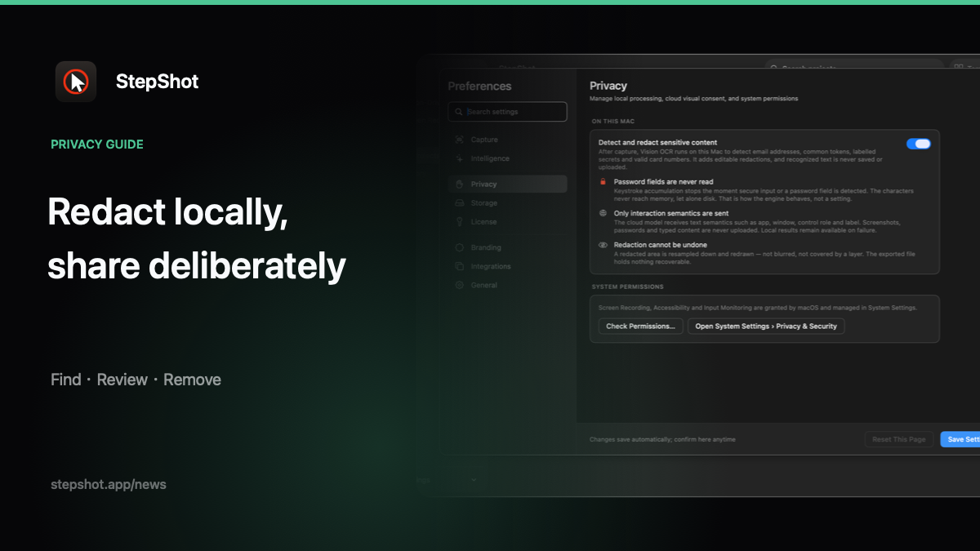
Task: Open the Storage drive icon in sidebar
Action: click(x=460, y=202)
